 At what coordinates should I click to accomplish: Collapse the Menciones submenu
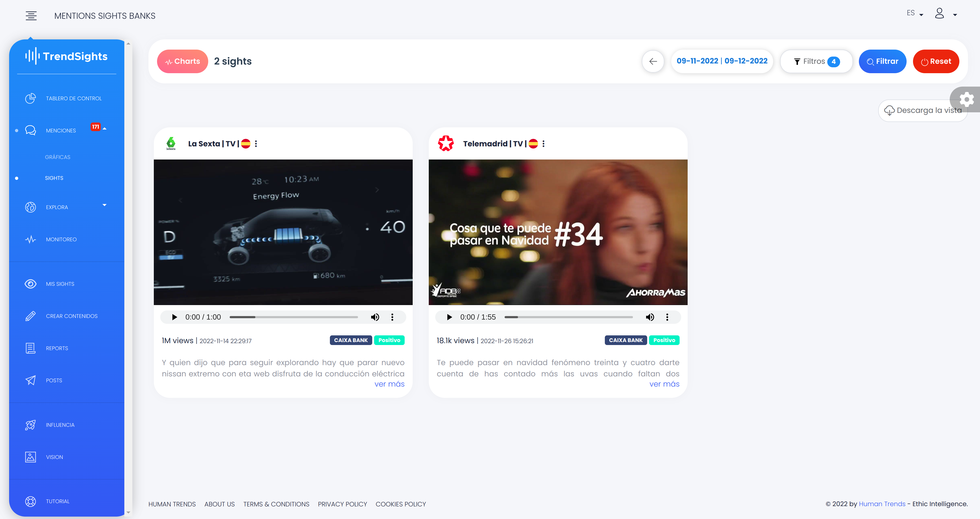point(105,129)
